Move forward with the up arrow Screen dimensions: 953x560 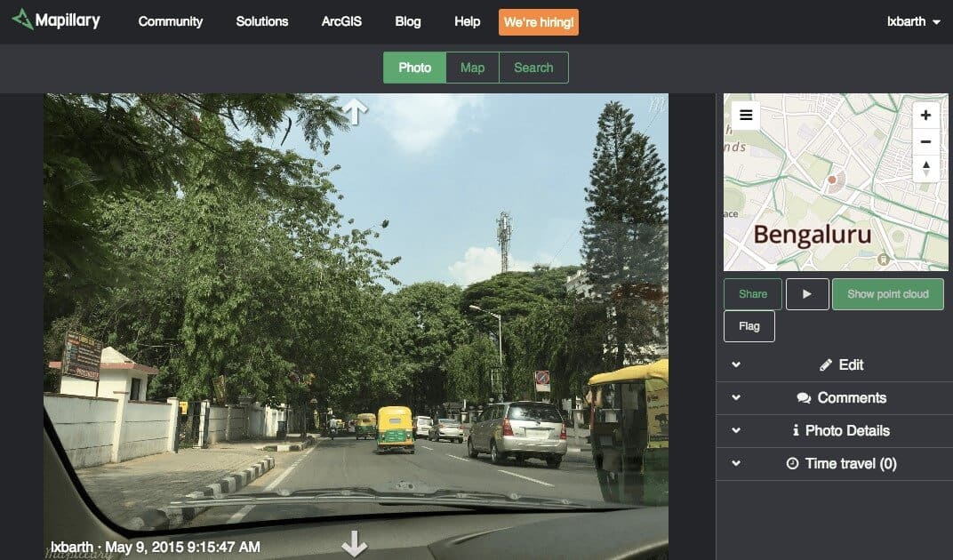(355, 111)
